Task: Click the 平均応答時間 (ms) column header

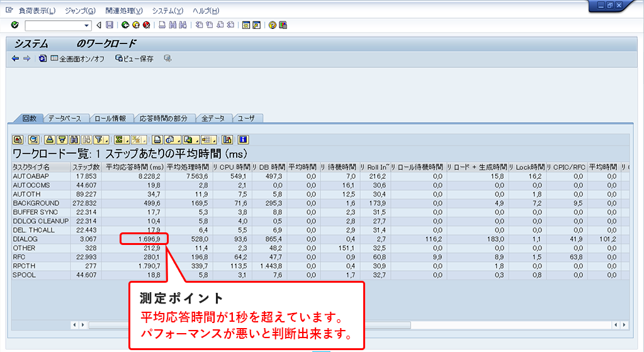Action: click(x=133, y=167)
